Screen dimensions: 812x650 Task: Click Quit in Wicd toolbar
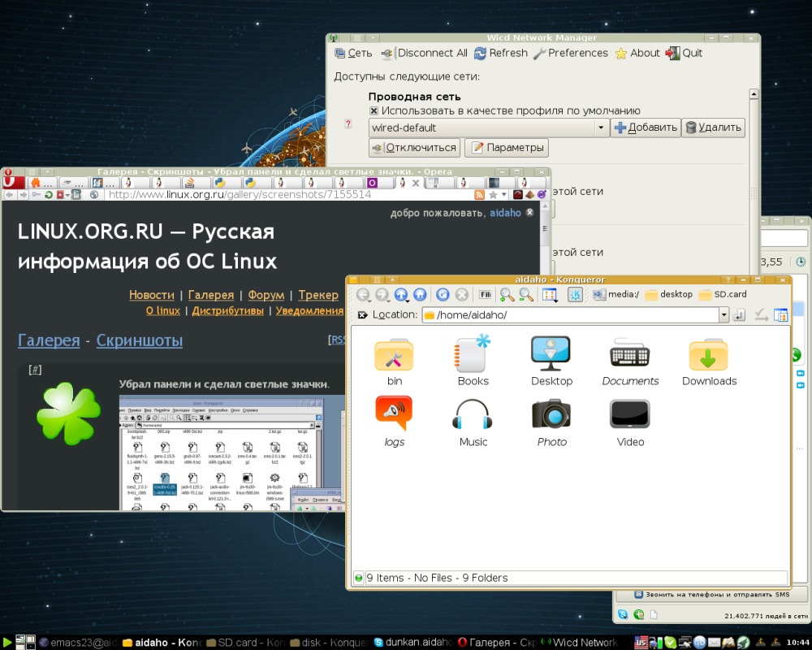684,53
